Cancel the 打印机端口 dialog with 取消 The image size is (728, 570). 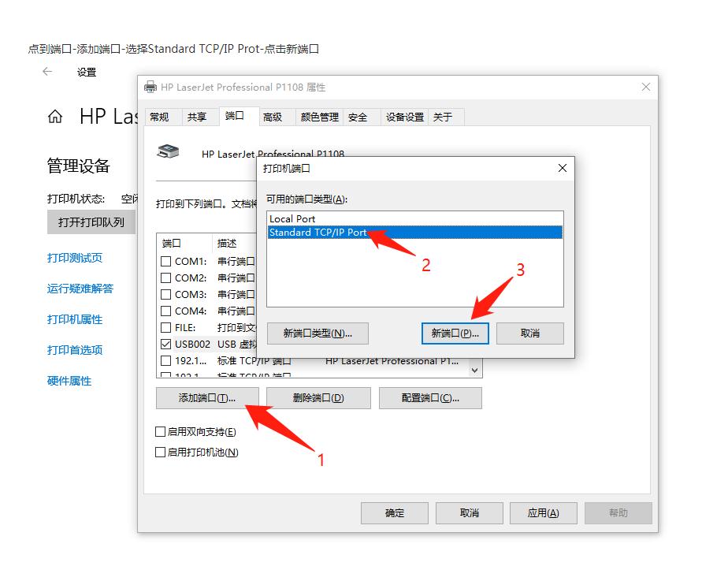coord(530,333)
